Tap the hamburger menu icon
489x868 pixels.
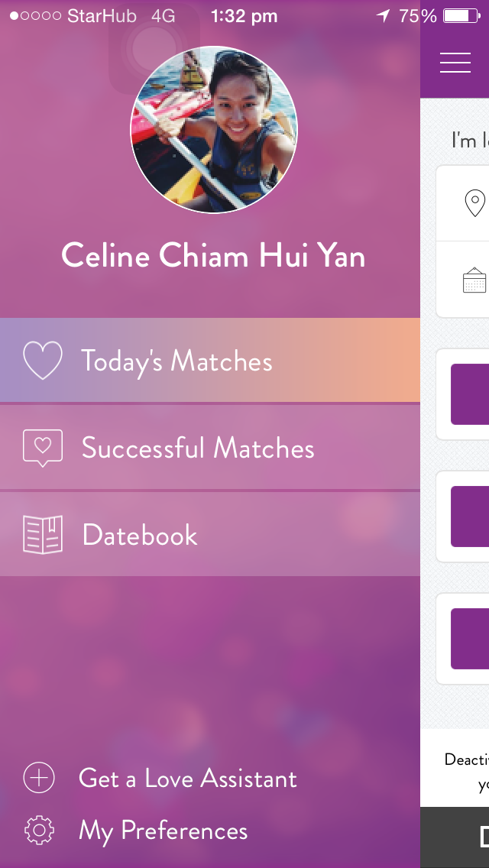pos(455,63)
